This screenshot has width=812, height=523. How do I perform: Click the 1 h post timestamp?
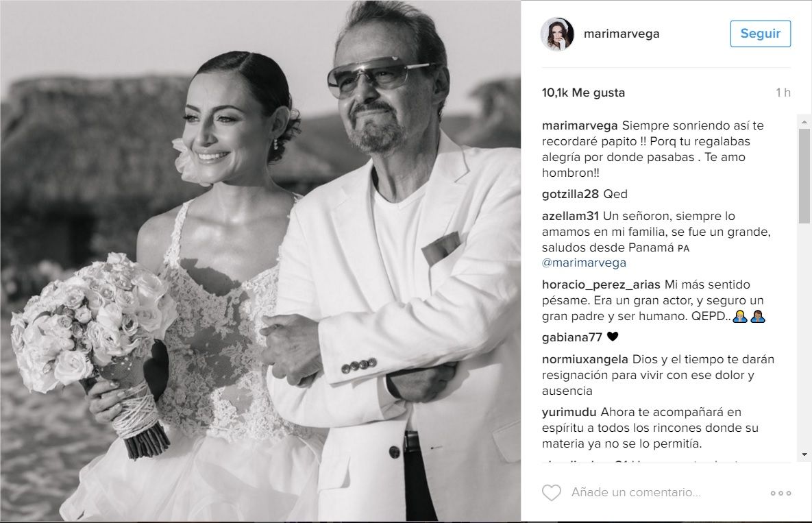783,93
